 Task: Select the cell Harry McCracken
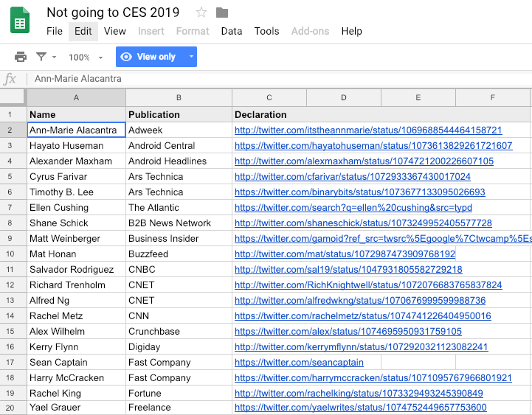coord(76,378)
